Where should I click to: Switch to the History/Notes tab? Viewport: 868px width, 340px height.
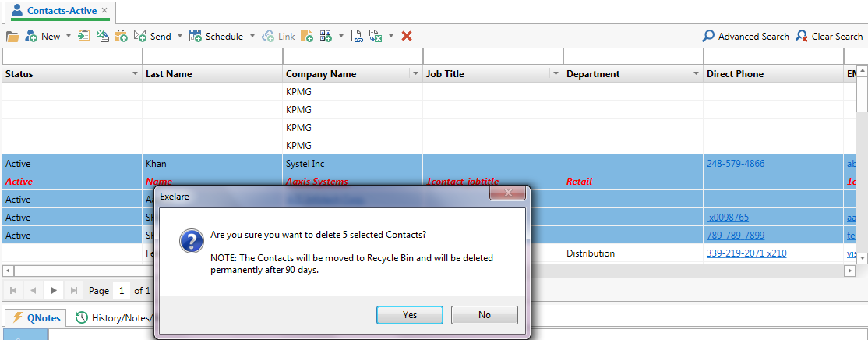pyautogui.click(x=114, y=318)
